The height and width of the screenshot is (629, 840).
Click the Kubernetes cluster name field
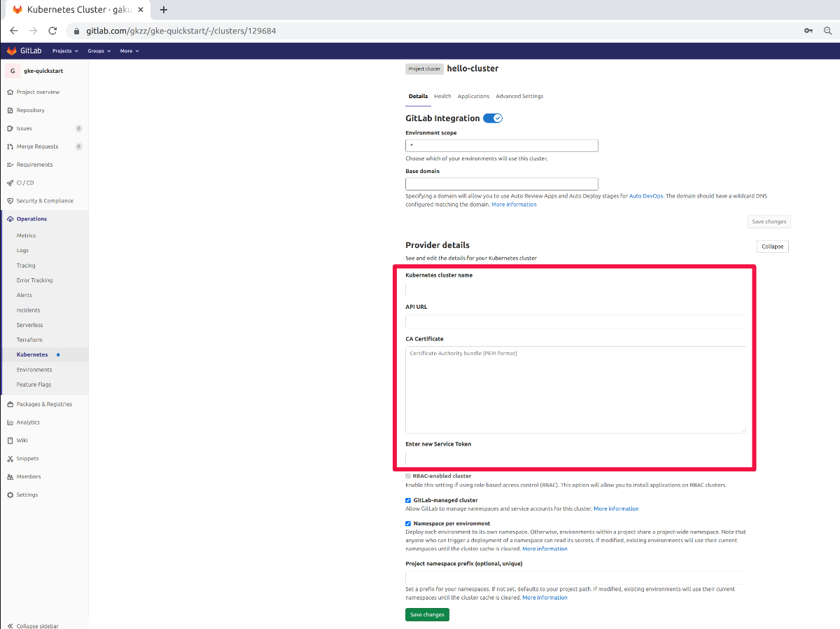(575, 289)
